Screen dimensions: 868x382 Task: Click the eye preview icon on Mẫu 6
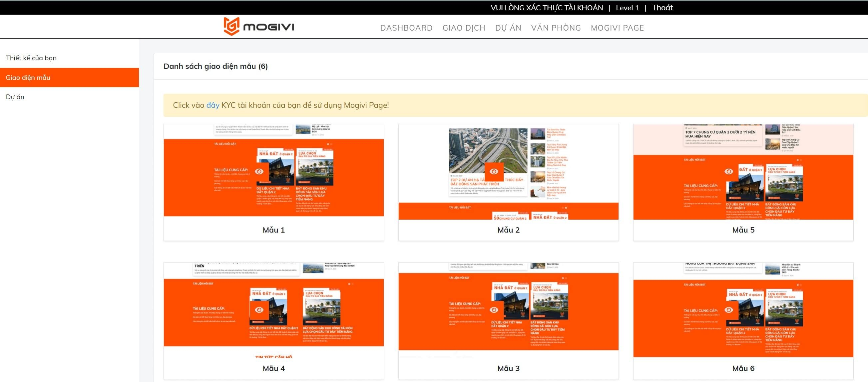[x=728, y=310]
